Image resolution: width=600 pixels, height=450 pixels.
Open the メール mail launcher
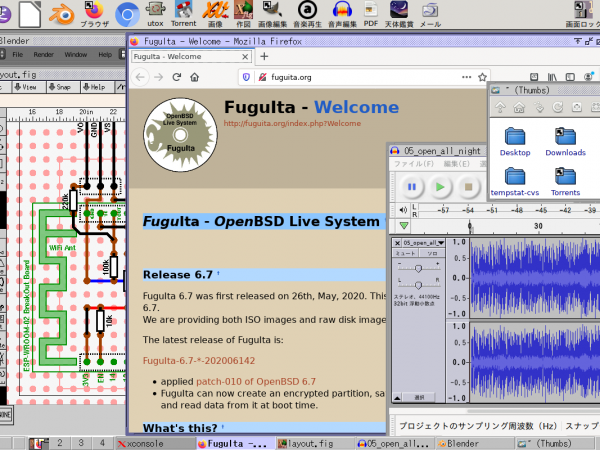430,14
